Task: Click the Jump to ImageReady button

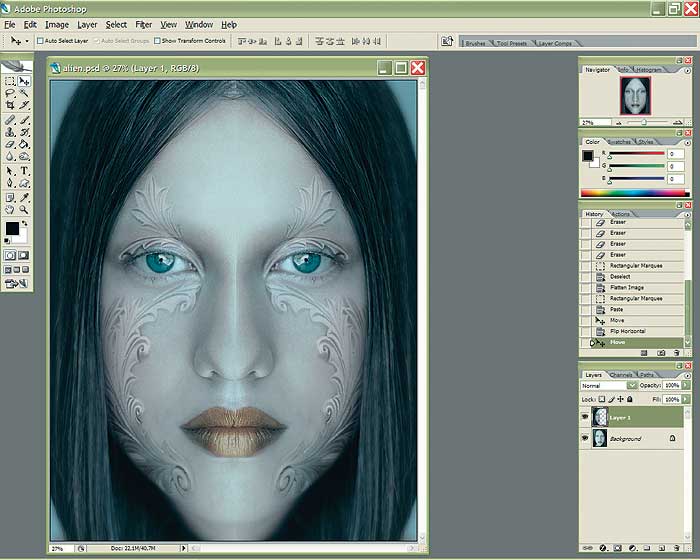Action: (16, 284)
